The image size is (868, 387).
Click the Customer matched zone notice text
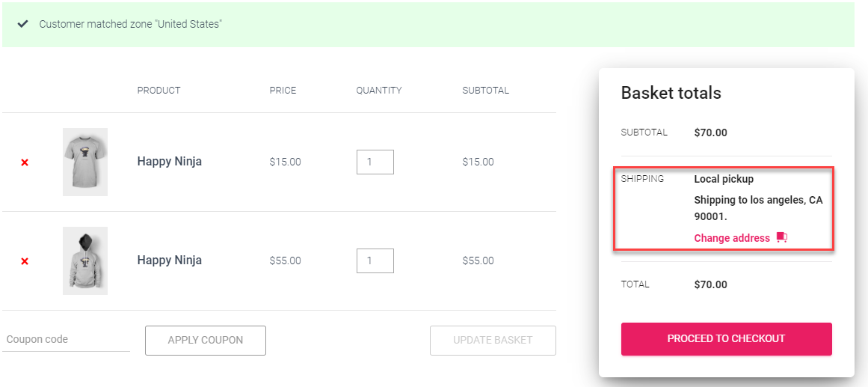click(130, 24)
